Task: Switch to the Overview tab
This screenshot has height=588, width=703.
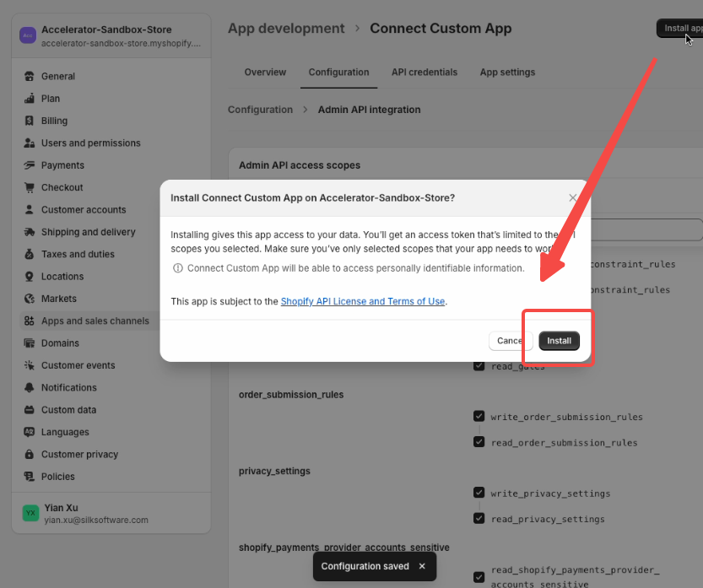Action: click(x=265, y=73)
